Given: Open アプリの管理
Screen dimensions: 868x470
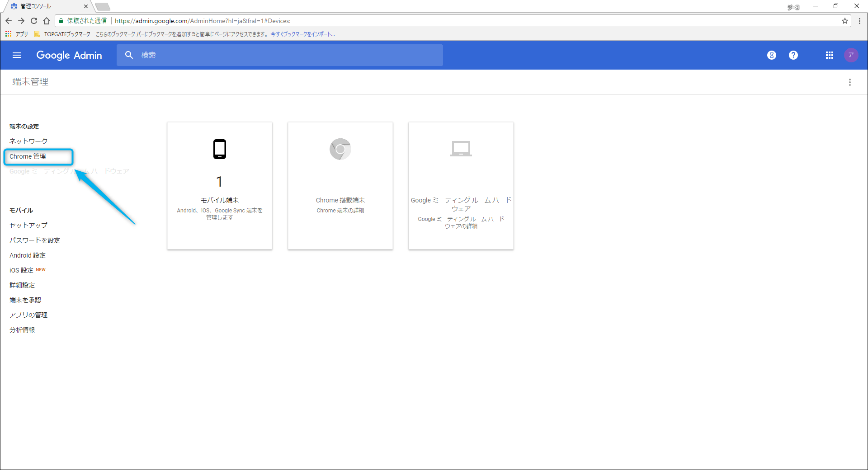Looking at the screenshot, I should click(28, 315).
